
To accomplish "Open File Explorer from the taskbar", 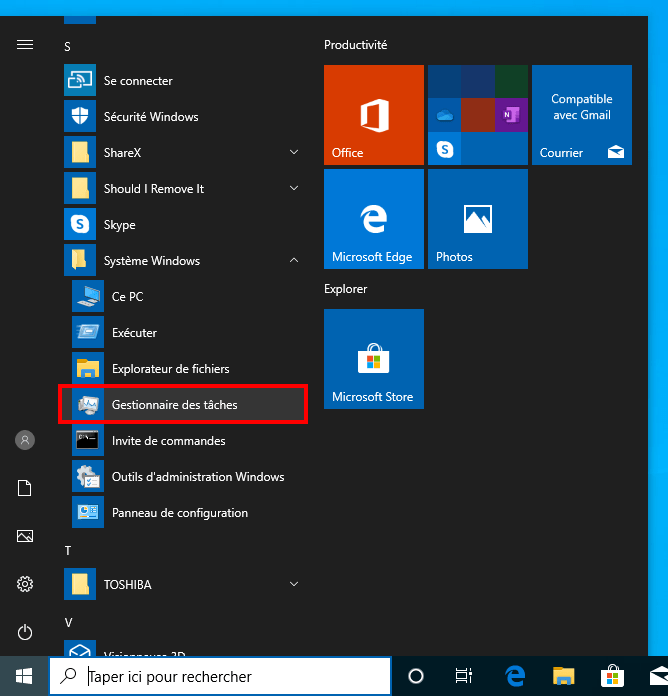I will (x=564, y=676).
